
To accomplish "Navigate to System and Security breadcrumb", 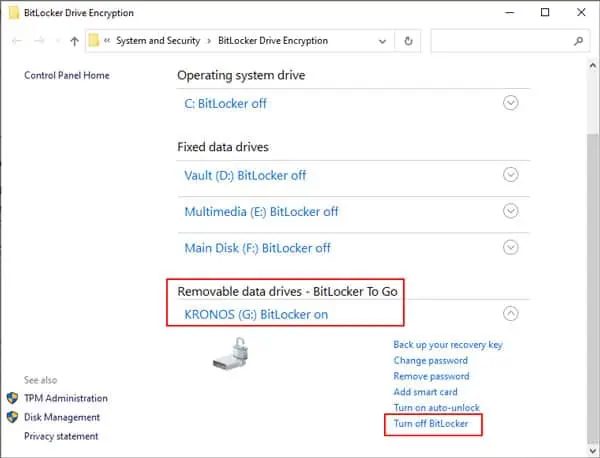I will 158,41.
